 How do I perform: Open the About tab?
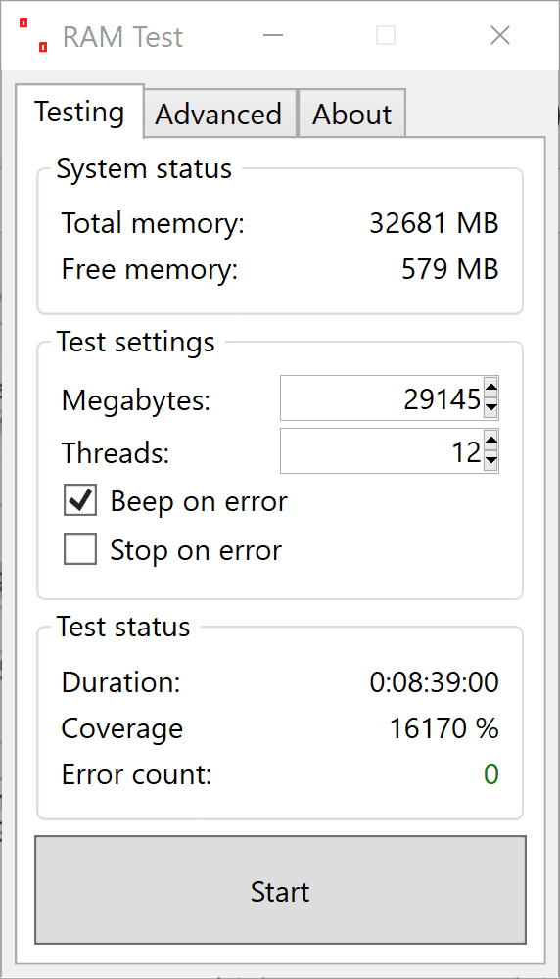[x=352, y=114]
